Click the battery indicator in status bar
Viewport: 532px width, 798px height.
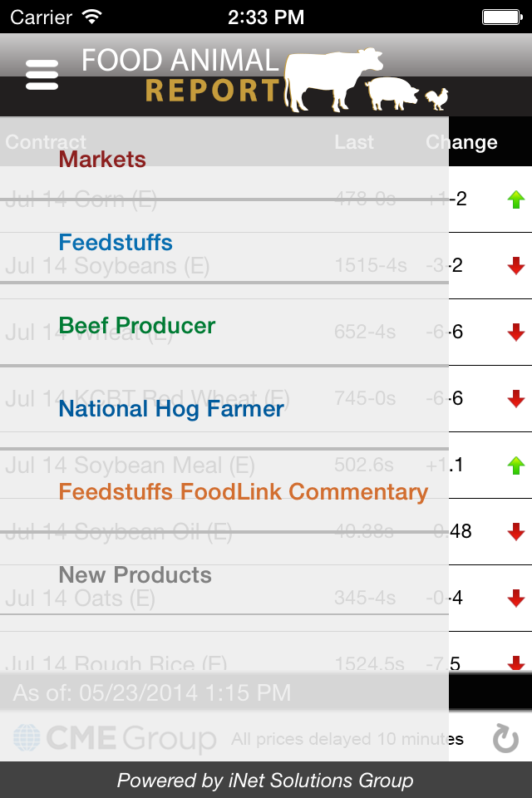coord(502,17)
